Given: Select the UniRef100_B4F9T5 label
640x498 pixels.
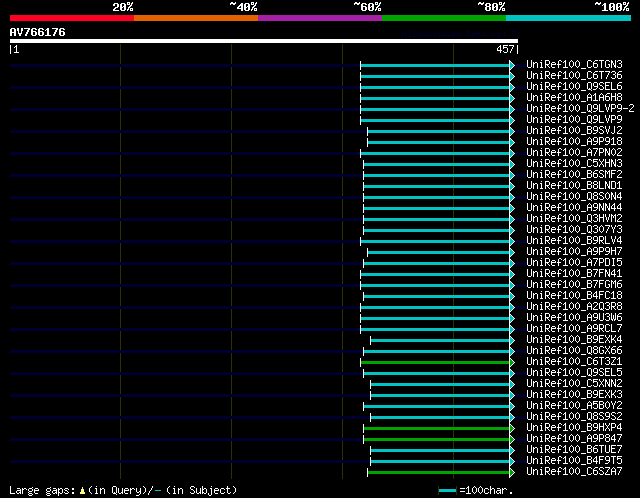Looking at the screenshot, I should point(574,461).
